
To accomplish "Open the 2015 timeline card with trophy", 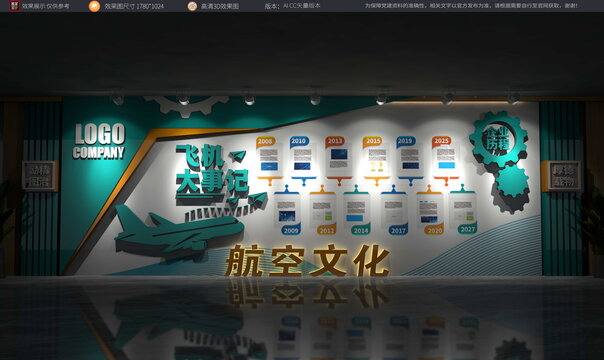I will pos(376,161).
